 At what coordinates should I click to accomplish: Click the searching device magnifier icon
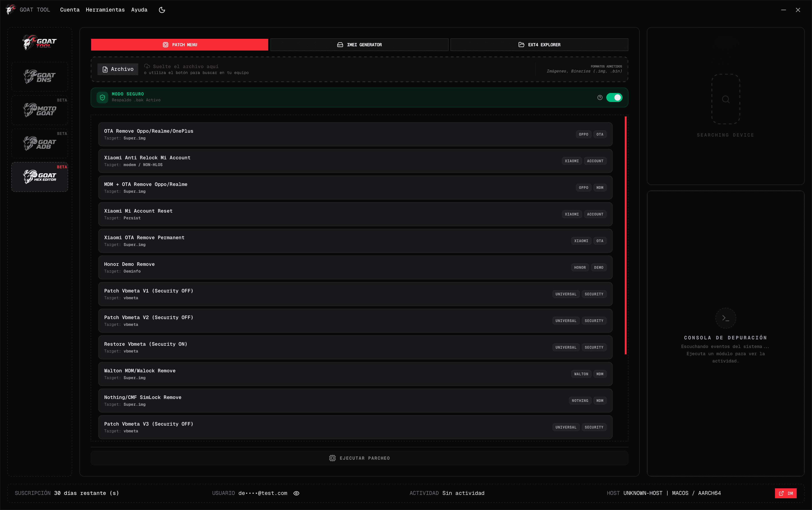tap(726, 99)
